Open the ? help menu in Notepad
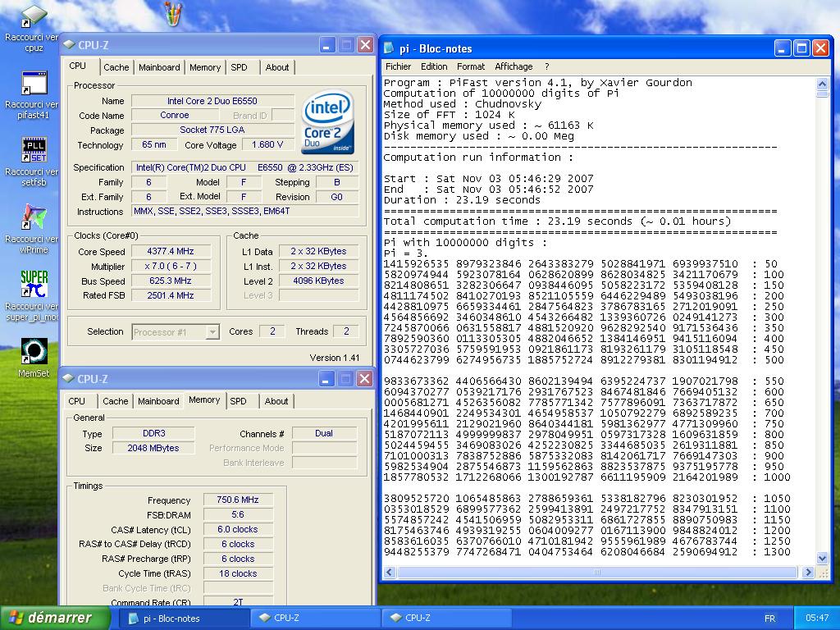The height and width of the screenshot is (630, 840). [x=547, y=66]
